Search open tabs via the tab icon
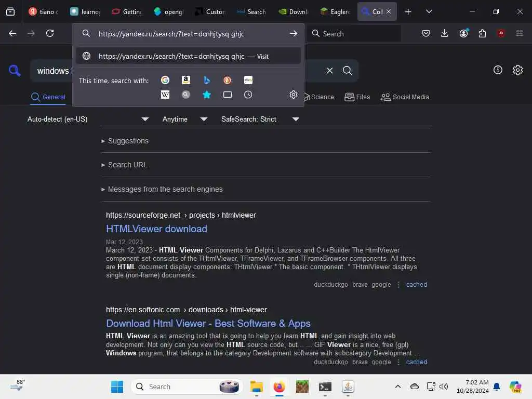Viewport: 532px width, 399px height. tap(228, 95)
